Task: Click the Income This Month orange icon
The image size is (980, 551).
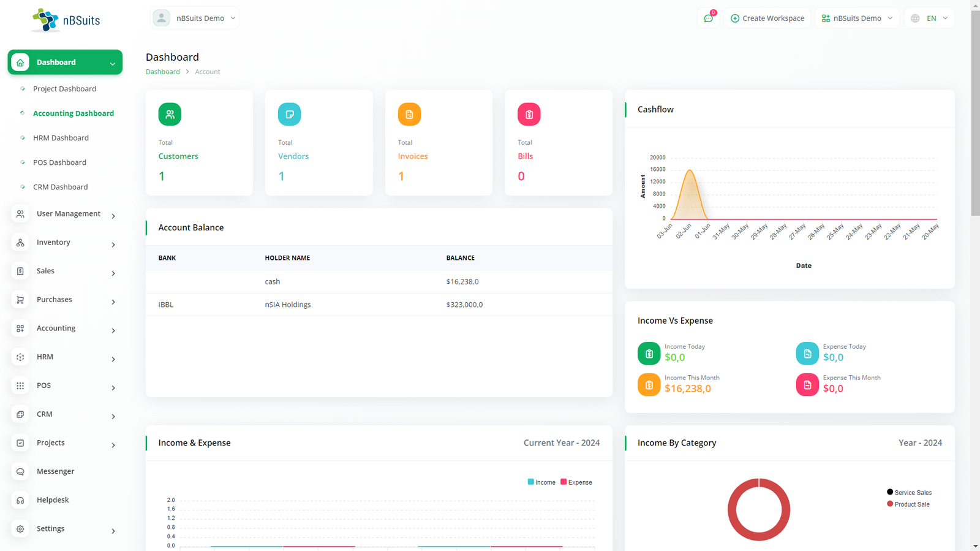Action: 649,385
